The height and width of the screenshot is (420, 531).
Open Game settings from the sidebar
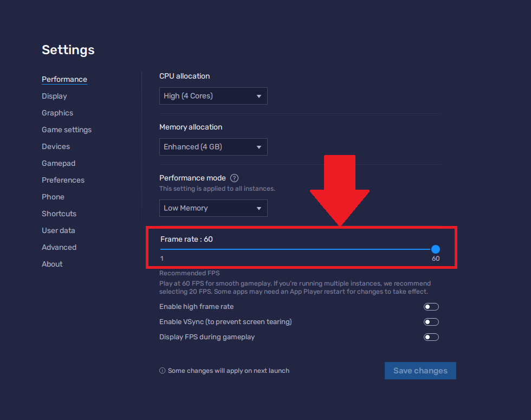[x=66, y=130]
